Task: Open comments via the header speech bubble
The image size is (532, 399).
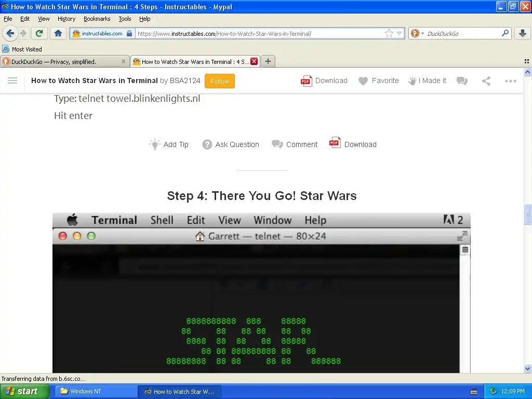Action: click(x=462, y=81)
